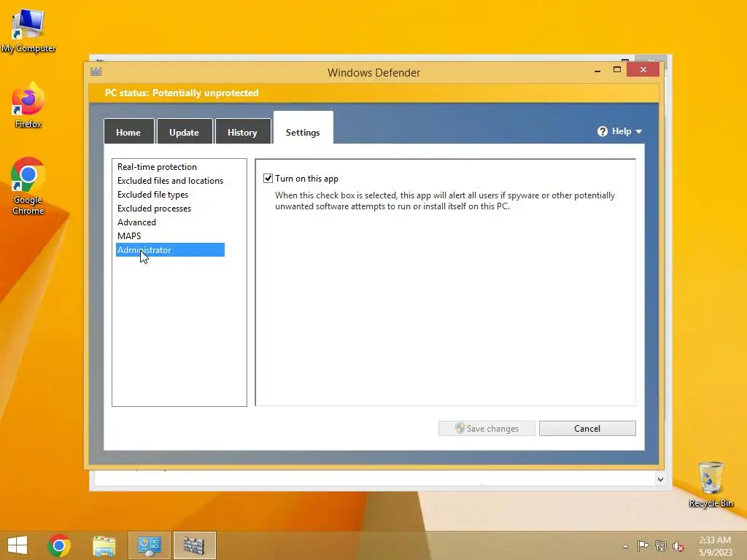Open My Computer desktop icon
The width and height of the screenshot is (747, 560).
click(28, 31)
